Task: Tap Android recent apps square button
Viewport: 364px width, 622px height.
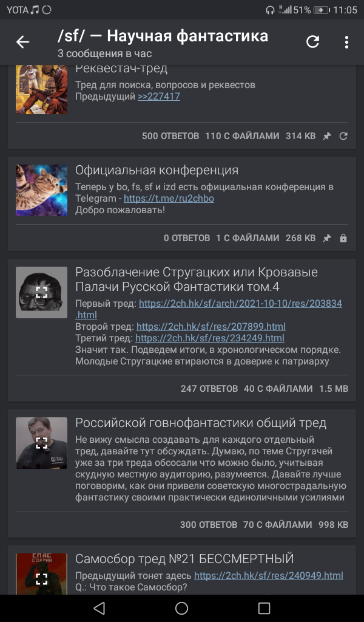Action: tap(264, 608)
